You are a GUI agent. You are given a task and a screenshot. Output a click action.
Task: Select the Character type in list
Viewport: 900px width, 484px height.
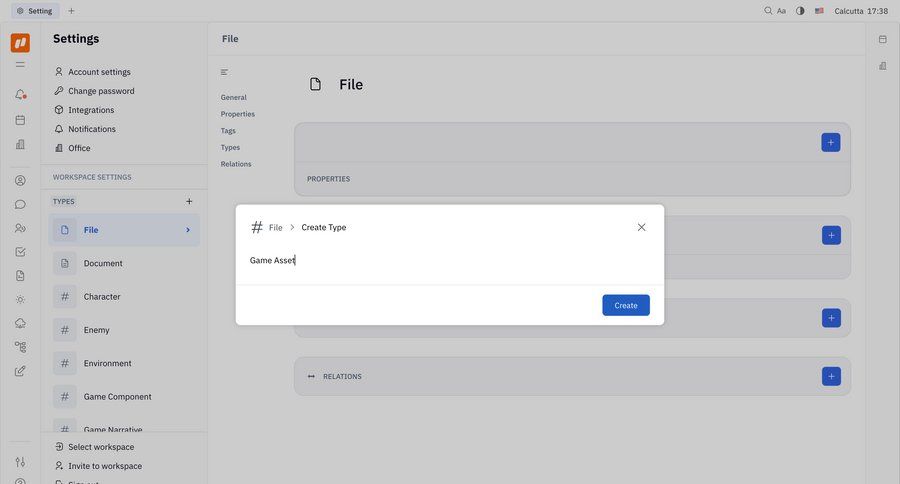102,297
